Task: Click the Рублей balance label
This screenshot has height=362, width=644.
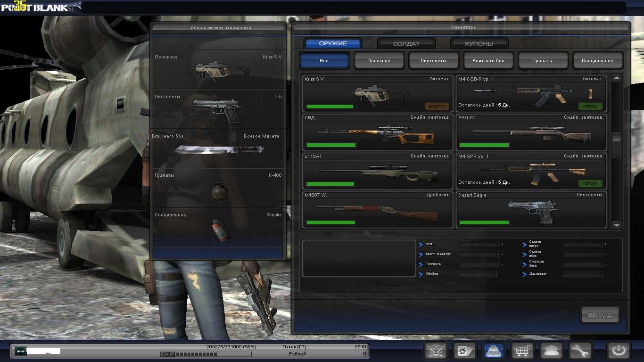Action: pyautogui.click(x=299, y=354)
